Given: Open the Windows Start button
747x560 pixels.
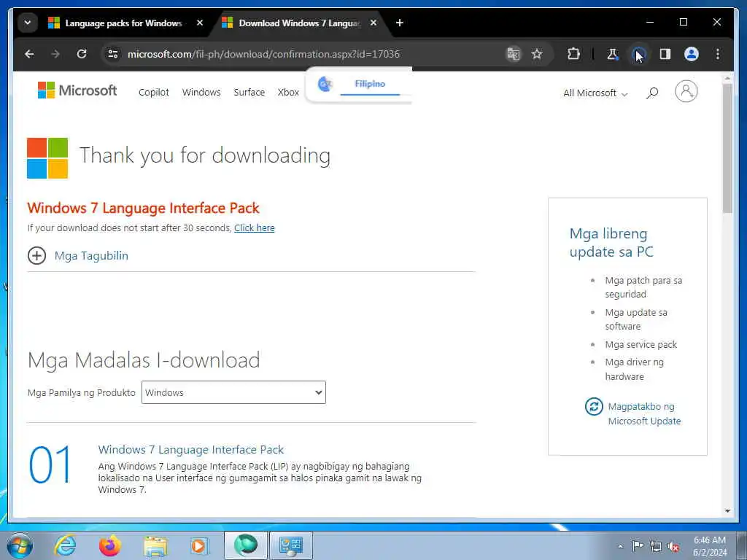Looking at the screenshot, I should (x=20, y=545).
